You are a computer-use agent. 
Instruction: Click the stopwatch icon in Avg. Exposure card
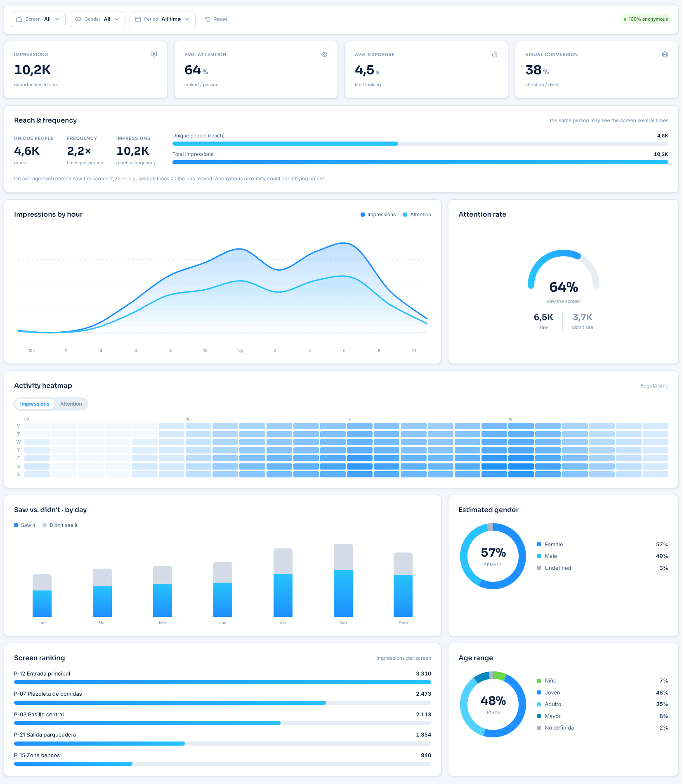(495, 54)
